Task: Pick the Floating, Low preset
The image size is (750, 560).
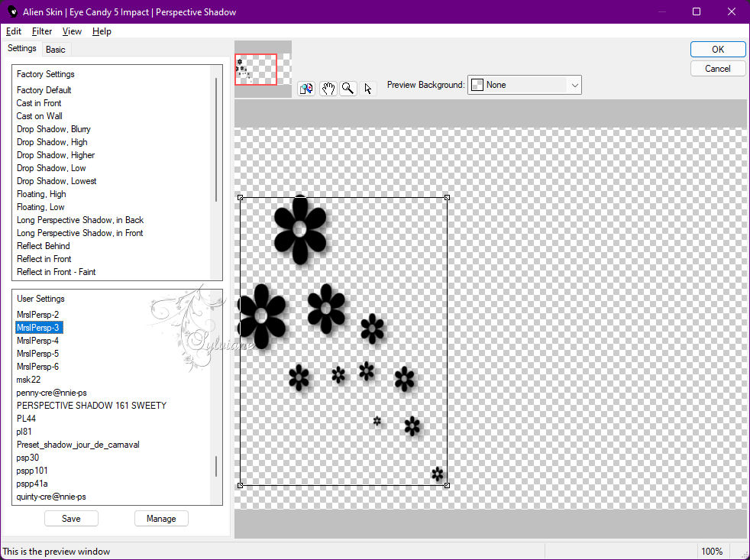Action: tap(40, 207)
